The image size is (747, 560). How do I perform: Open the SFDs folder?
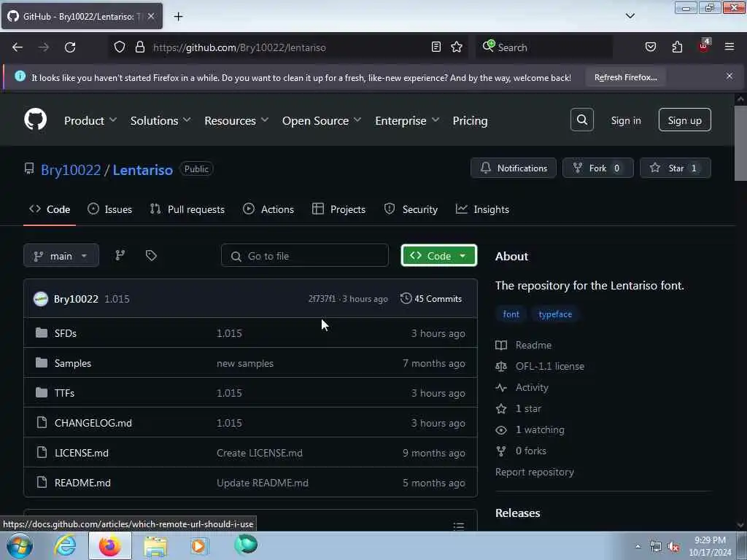[65, 333]
